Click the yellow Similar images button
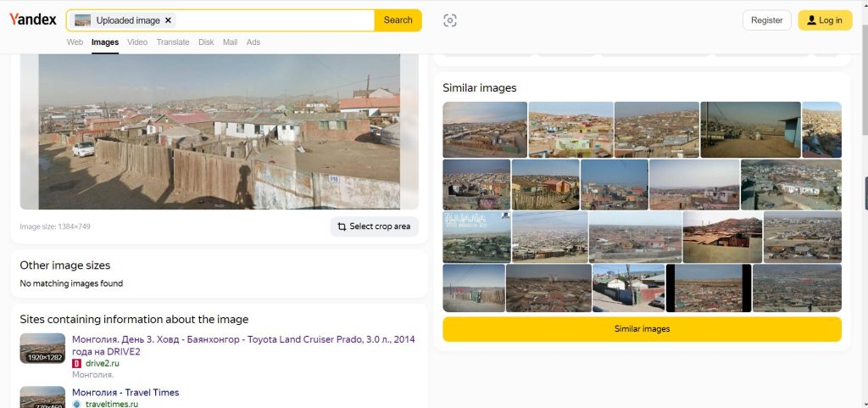The image size is (868, 408). tap(642, 329)
